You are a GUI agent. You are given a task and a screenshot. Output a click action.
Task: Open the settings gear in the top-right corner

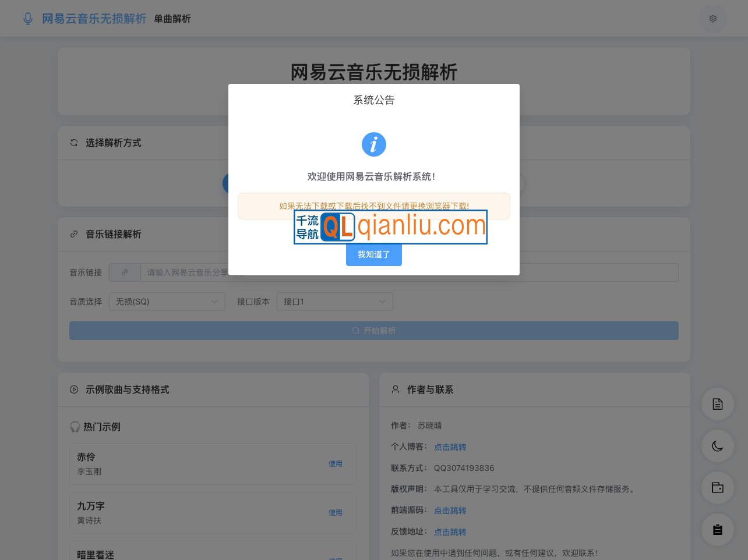[713, 19]
